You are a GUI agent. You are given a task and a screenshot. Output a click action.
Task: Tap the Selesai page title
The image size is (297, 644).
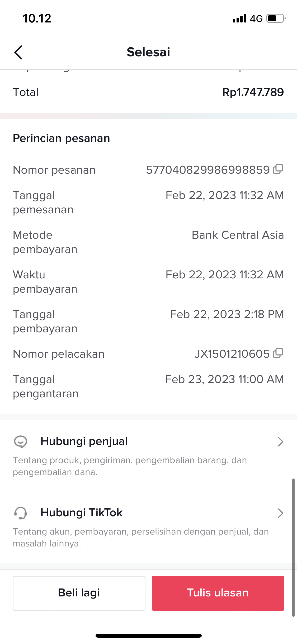(x=148, y=52)
